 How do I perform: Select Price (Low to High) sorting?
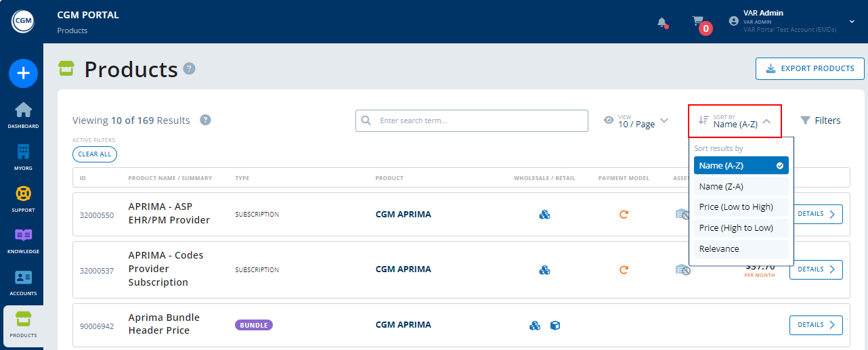pos(741,207)
